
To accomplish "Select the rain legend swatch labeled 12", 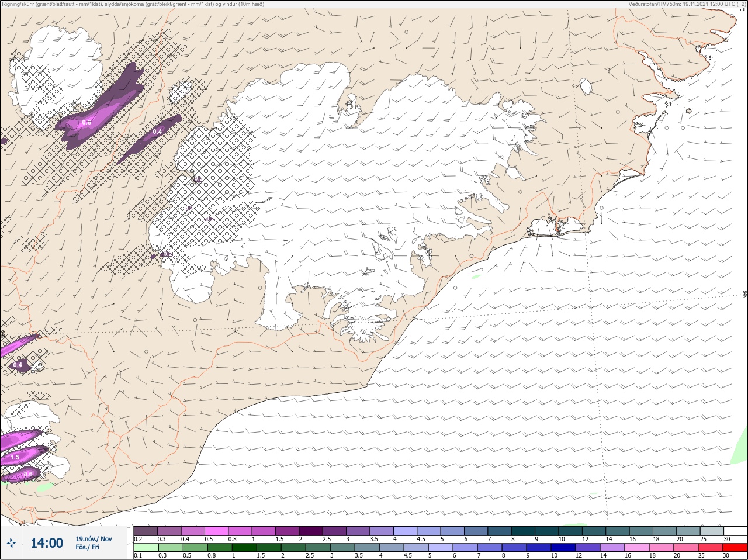I will point(588,548).
